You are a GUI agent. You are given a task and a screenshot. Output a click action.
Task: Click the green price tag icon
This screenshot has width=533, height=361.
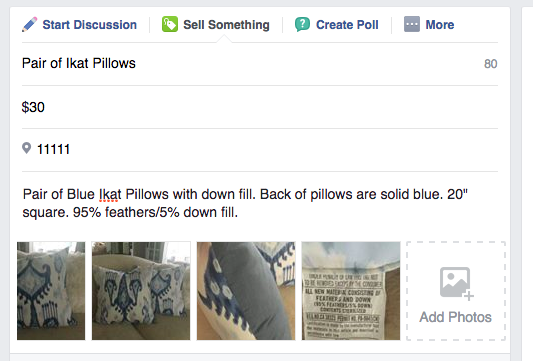[x=170, y=24]
